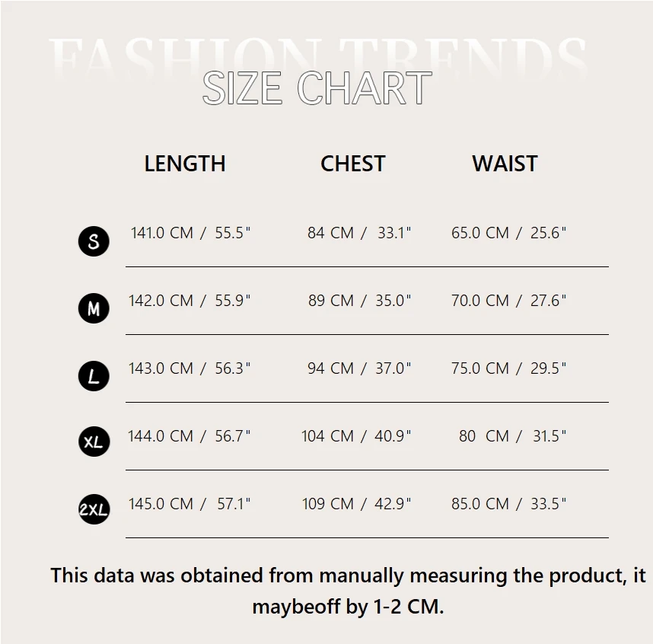The height and width of the screenshot is (644, 653).
Task: Click the LENGTH column header
Action: point(185,164)
